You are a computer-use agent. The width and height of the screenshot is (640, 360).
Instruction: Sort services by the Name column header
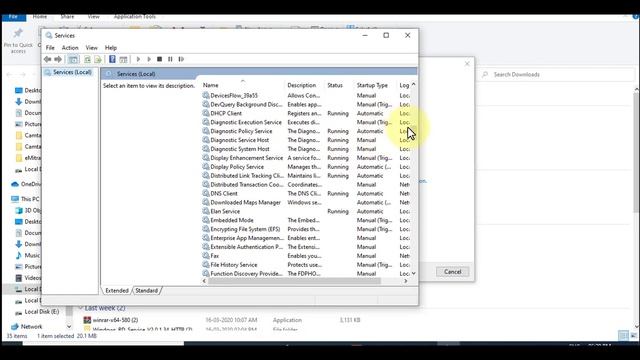pyautogui.click(x=243, y=85)
